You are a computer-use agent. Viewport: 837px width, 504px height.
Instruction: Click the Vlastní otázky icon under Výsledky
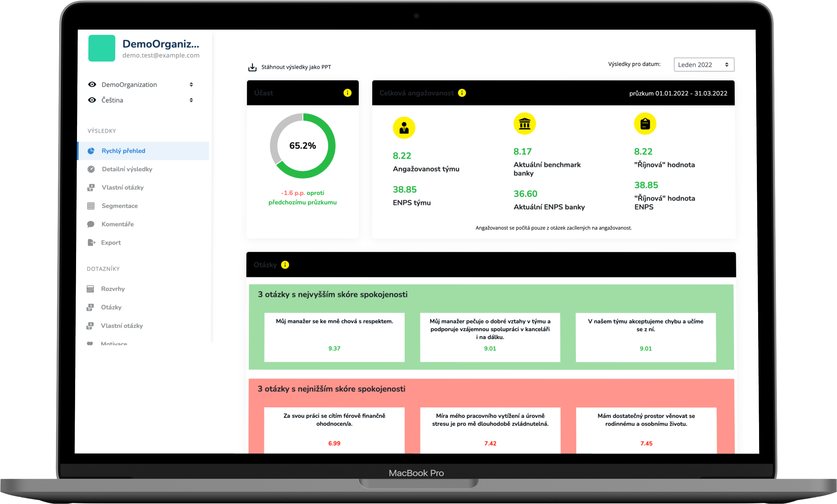(x=91, y=187)
